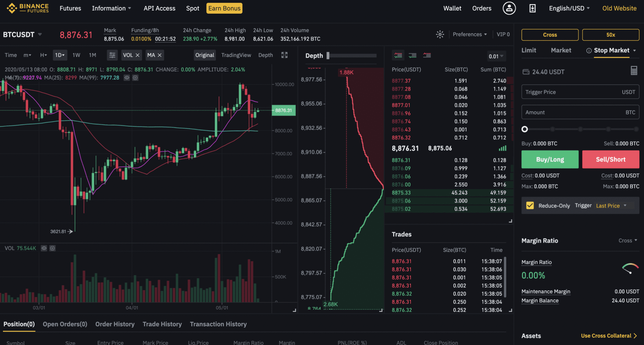644x345 pixels.
Task: Remove the VOL indicator
Action: (138, 55)
